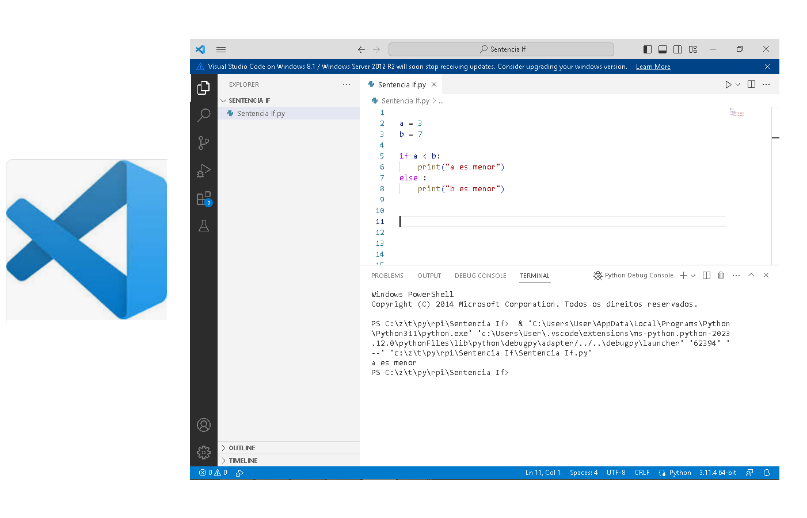Click the VS Code logo in title bar

tap(200, 49)
